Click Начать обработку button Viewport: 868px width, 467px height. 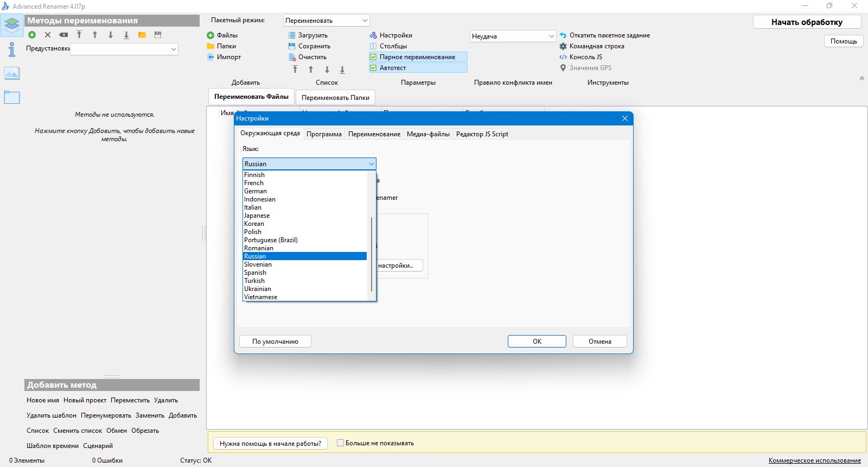[x=807, y=22]
